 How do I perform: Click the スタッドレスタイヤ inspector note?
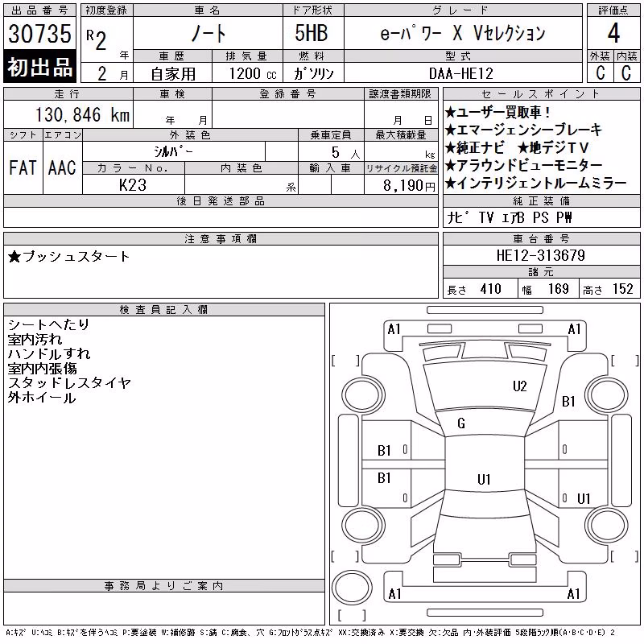pos(69,383)
